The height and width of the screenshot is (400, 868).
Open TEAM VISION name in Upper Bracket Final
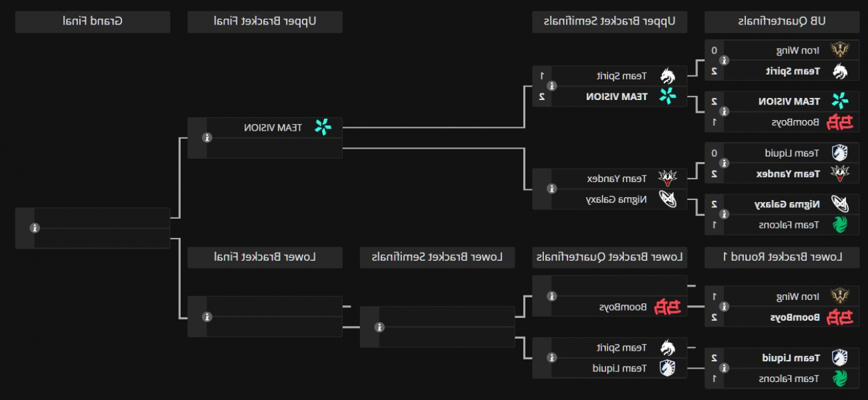coord(273,127)
